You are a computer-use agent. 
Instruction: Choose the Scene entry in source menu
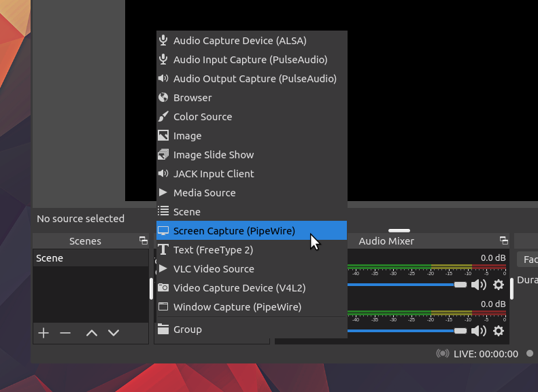[252, 212]
